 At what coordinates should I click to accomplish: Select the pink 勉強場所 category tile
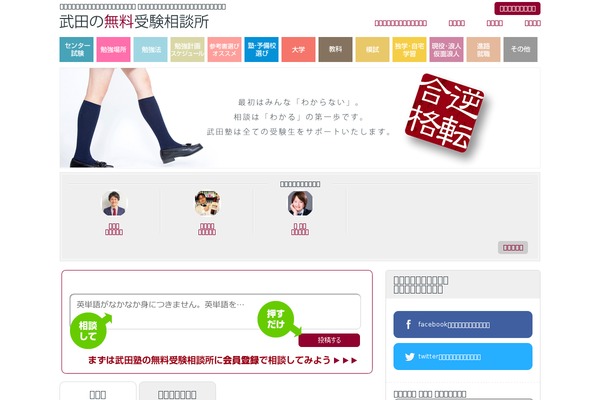tap(113, 49)
